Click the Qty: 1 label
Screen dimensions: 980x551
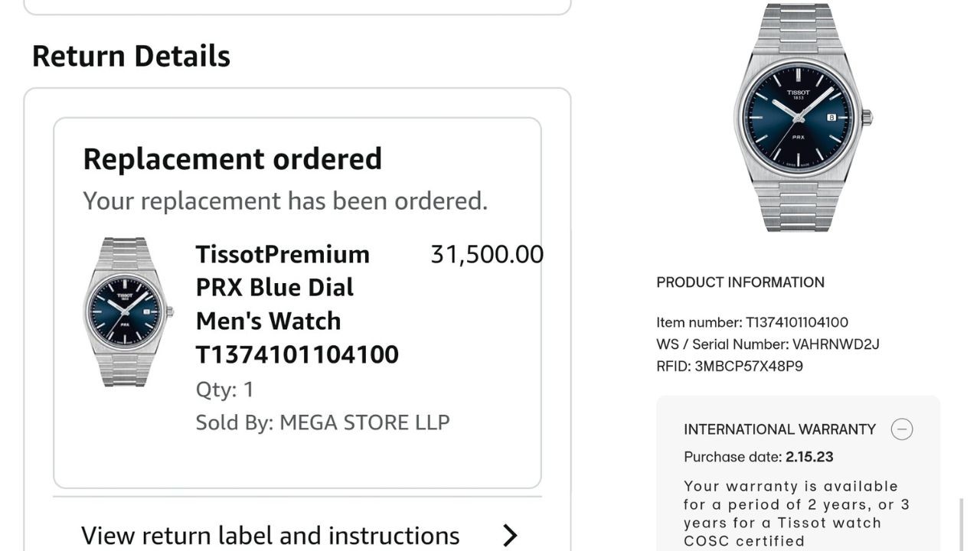pyautogui.click(x=224, y=390)
